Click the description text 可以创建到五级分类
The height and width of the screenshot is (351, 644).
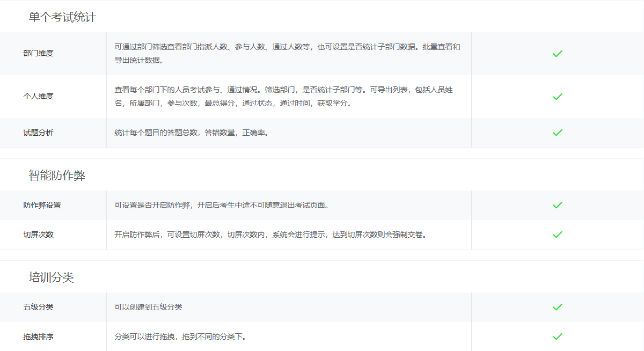pos(148,307)
